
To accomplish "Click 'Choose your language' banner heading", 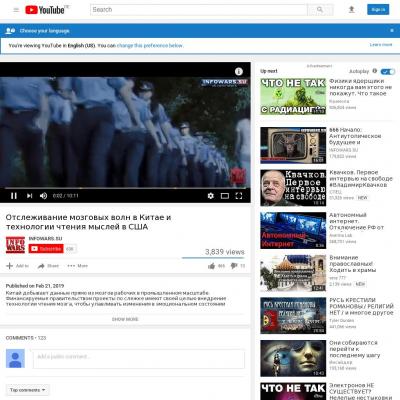I will (44, 31).
